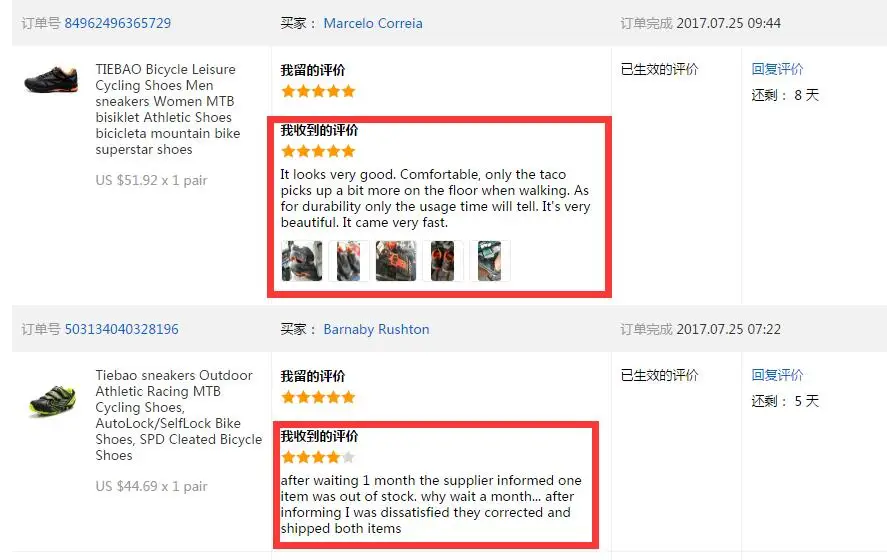Open the green black cycling shoe product image
The image size is (887, 560).
53,400
